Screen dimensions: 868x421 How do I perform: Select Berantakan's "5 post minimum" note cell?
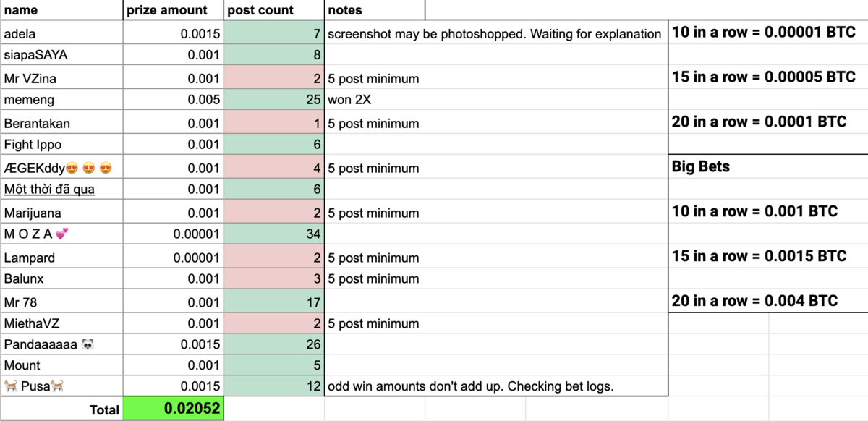(x=495, y=124)
